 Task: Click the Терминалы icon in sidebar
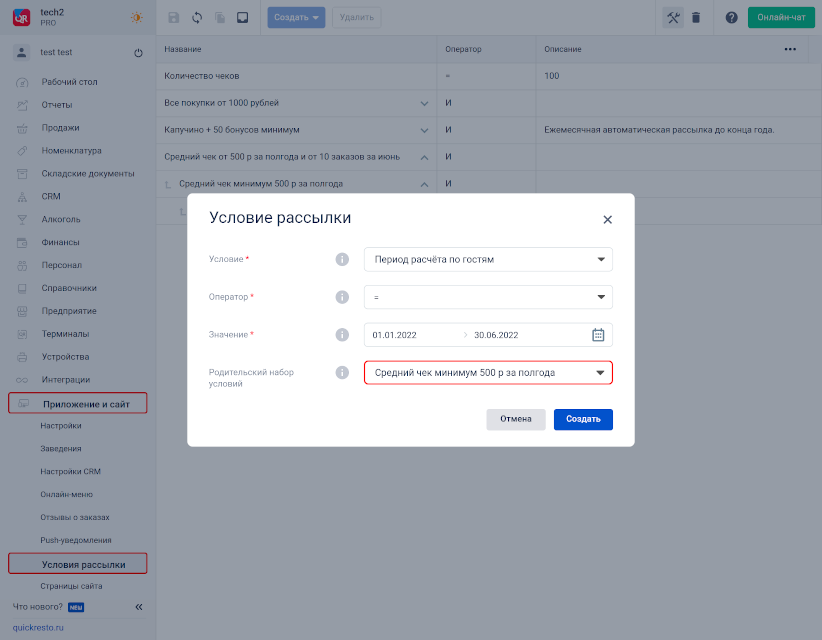point(22,334)
